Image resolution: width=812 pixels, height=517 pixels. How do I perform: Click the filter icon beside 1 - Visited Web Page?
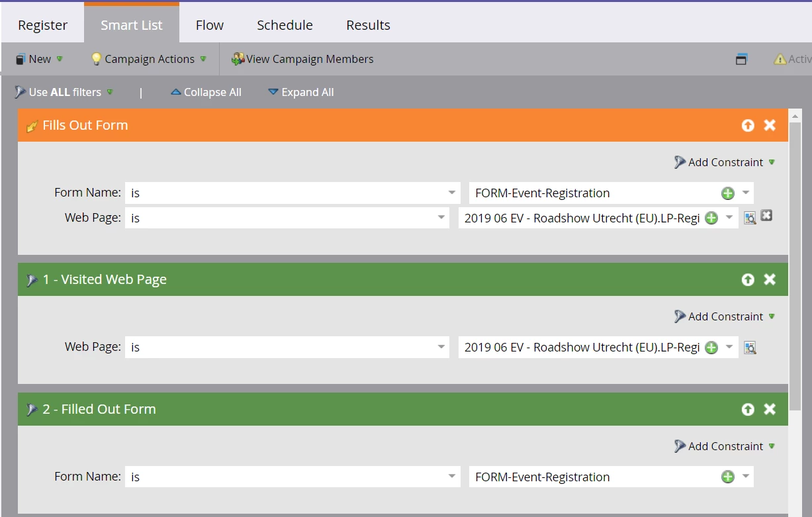(x=31, y=280)
